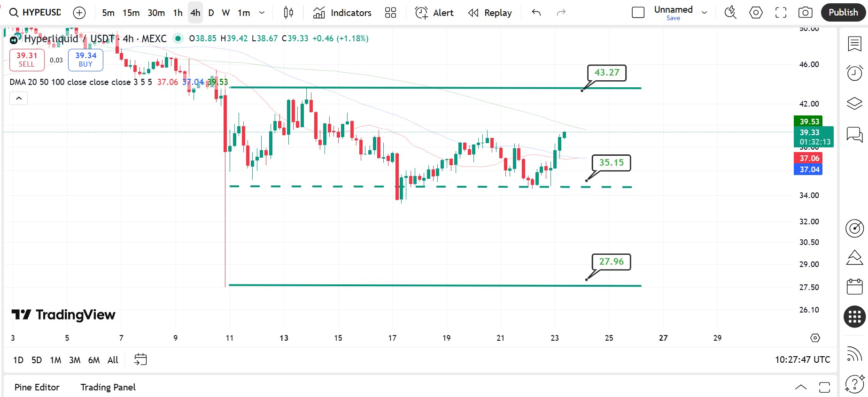Image resolution: width=868 pixels, height=397 pixels.
Task: Click the Publish button
Action: pos(843,13)
